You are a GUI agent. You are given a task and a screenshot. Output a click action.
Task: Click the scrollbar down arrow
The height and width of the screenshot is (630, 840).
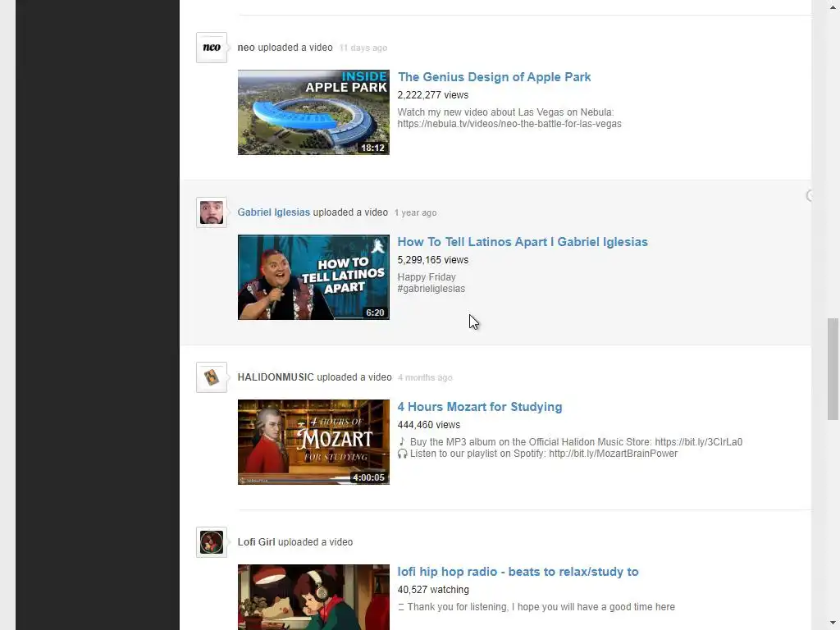point(833,623)
